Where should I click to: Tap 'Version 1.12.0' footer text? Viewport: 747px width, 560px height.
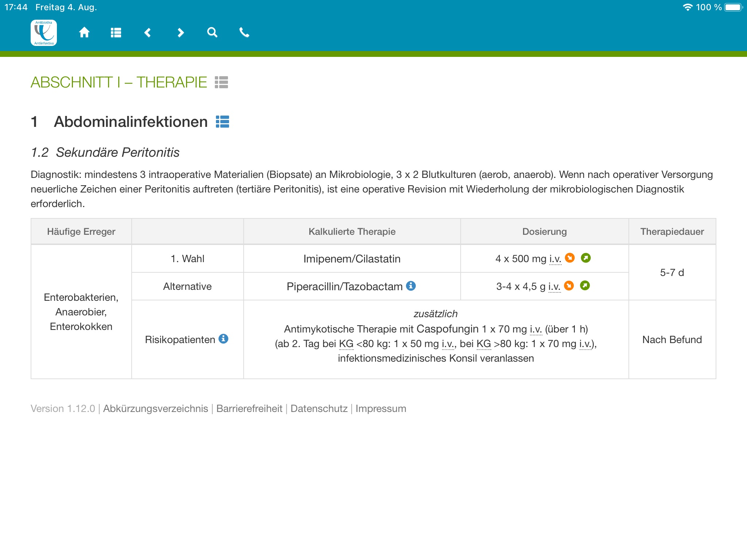(x=63, y=409)
